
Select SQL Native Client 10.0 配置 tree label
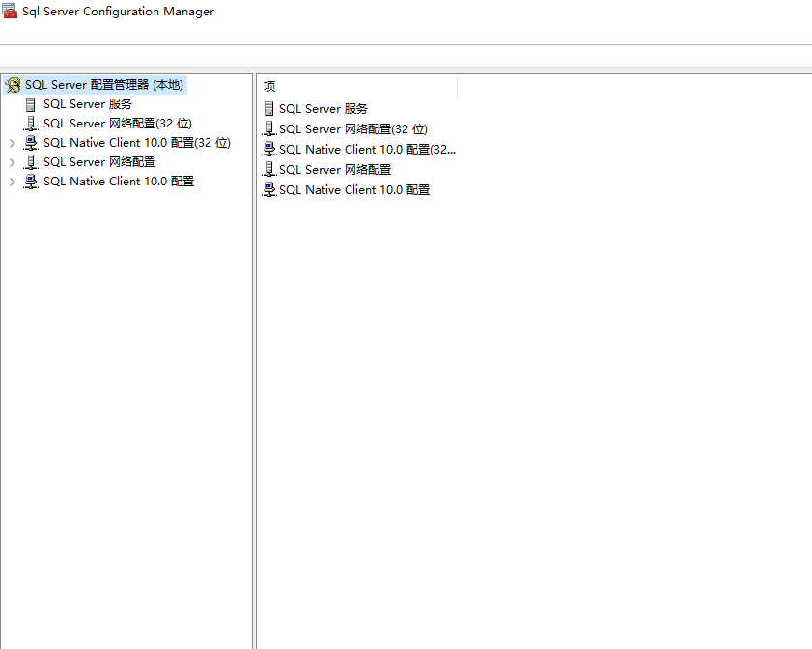point(119,182)
